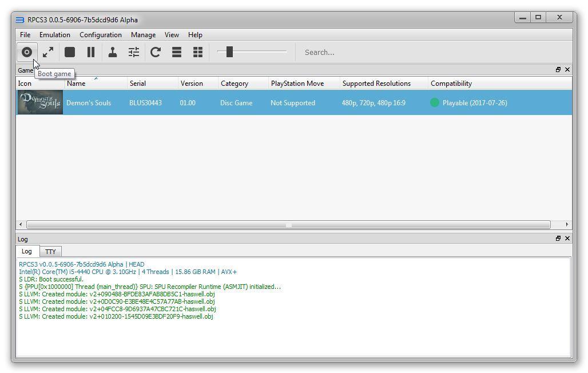This screenshot has width=588, height=373.
Task: Pause emulation with the pause icon
Action: click(x=91, y=52)
